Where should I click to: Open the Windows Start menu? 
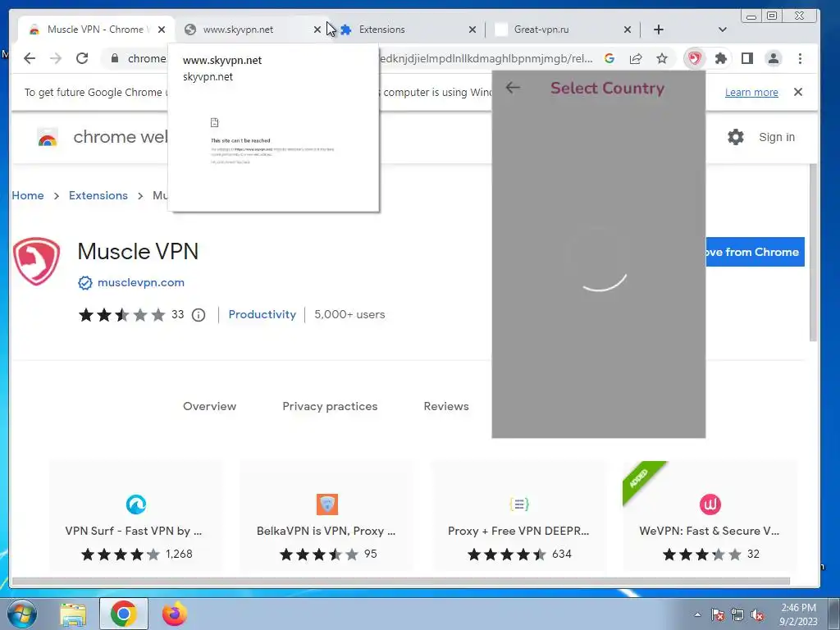(22, 614)
